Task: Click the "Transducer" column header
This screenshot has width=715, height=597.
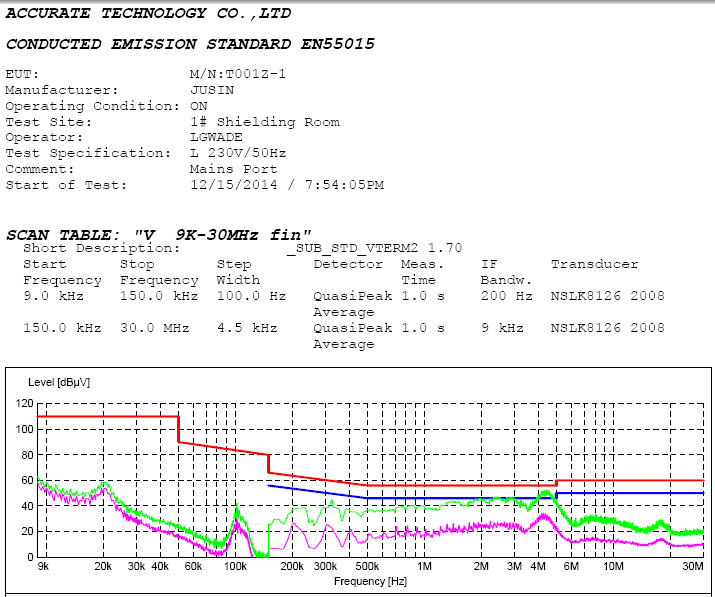Action: point(594,264)
